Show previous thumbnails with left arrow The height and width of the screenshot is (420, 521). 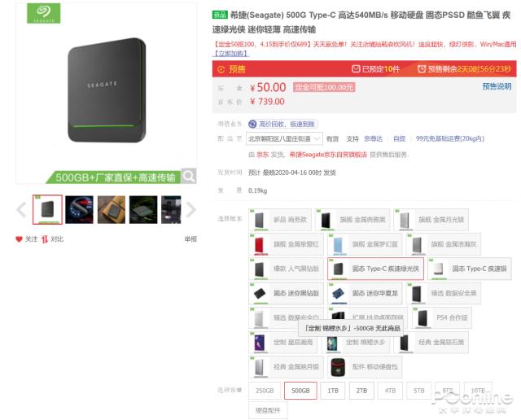point(21,210)
